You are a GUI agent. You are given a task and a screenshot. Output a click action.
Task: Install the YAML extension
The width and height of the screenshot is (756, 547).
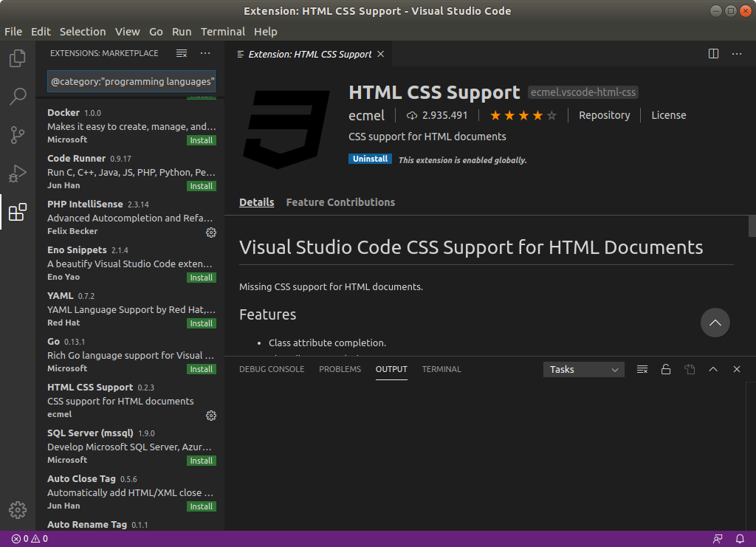click(202, 323)
